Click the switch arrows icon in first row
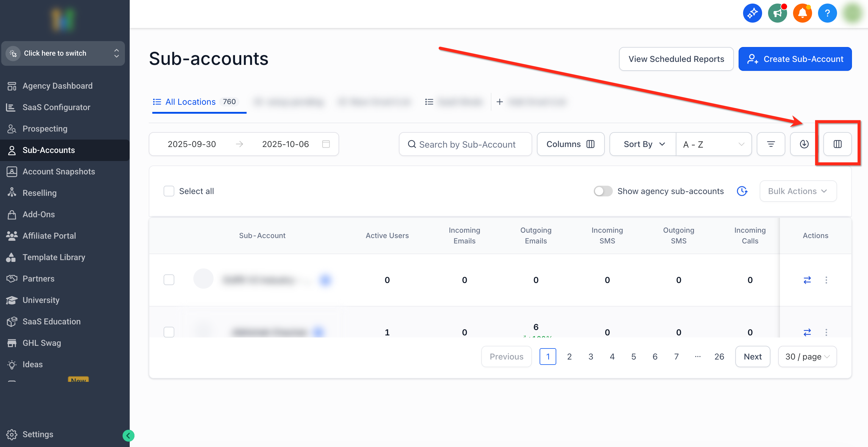Viewport: 868px width, 447px height. point(807,280)
